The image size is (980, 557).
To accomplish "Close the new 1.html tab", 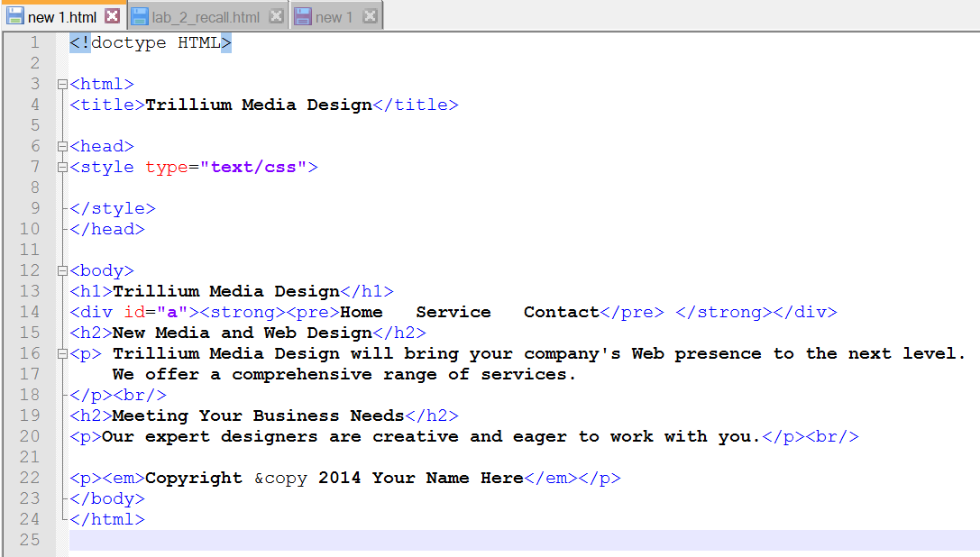I will click(x=113, y=16).
